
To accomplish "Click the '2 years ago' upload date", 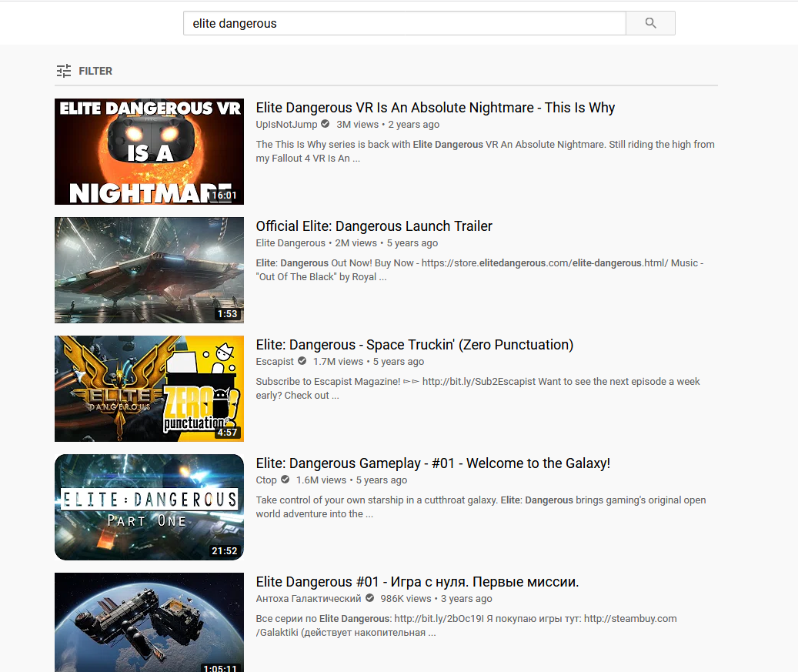I will (414, 124).
